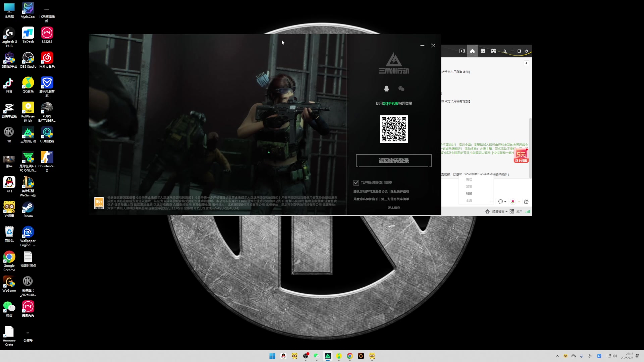Select Myth.Cool desktop icon
This screenshot has width=644, height=362.
28,10
